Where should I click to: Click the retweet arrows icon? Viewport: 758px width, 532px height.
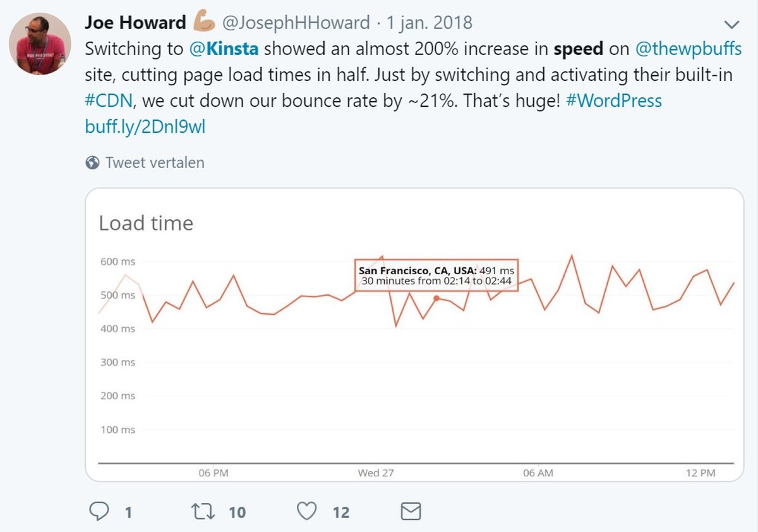pos(202,511)
